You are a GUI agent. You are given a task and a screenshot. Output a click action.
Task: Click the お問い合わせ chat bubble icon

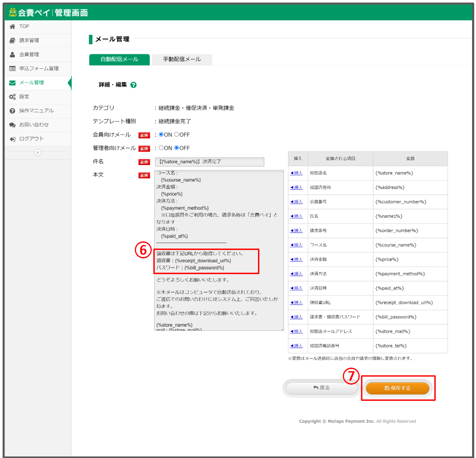[x=12, y=125]
